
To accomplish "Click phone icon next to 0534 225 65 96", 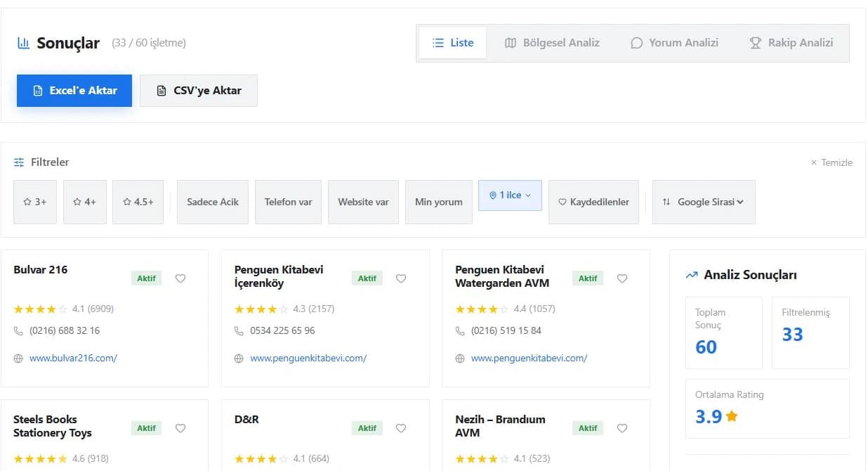I will pos(239,330).
